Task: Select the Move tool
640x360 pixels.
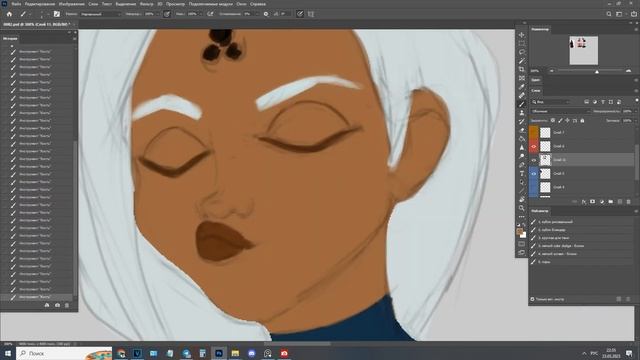Action: [522, 35]
